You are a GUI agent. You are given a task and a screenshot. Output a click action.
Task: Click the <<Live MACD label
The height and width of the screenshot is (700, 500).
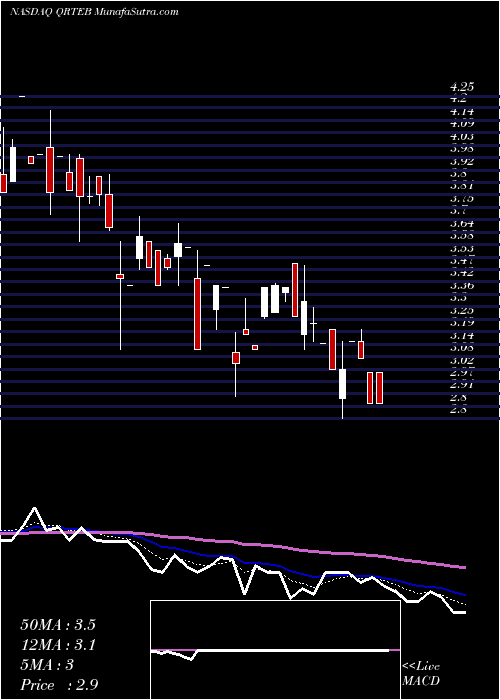421,674
